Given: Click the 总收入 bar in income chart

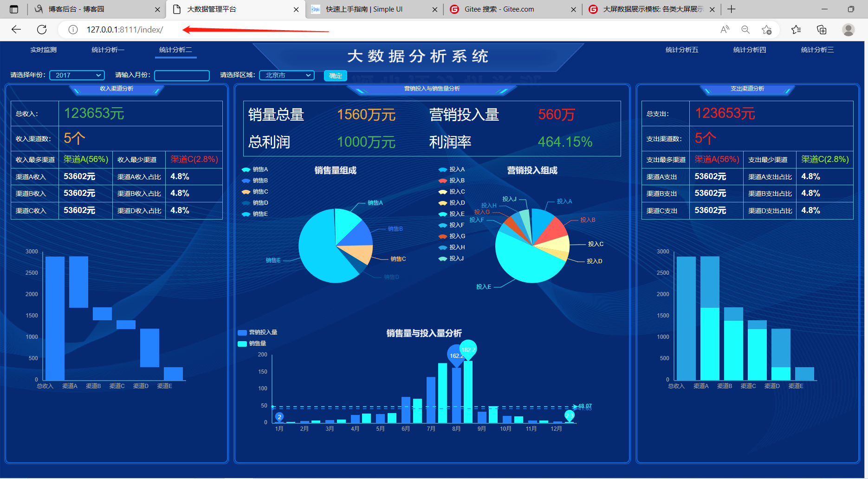Looking at the screenshot, I should point(55,318).
